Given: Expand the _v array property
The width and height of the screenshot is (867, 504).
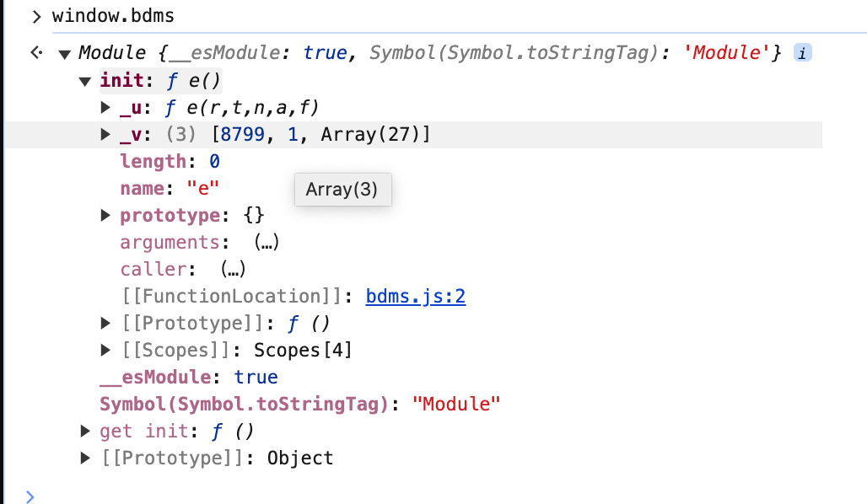Looking at the screenshot, I should pos(105,134).
